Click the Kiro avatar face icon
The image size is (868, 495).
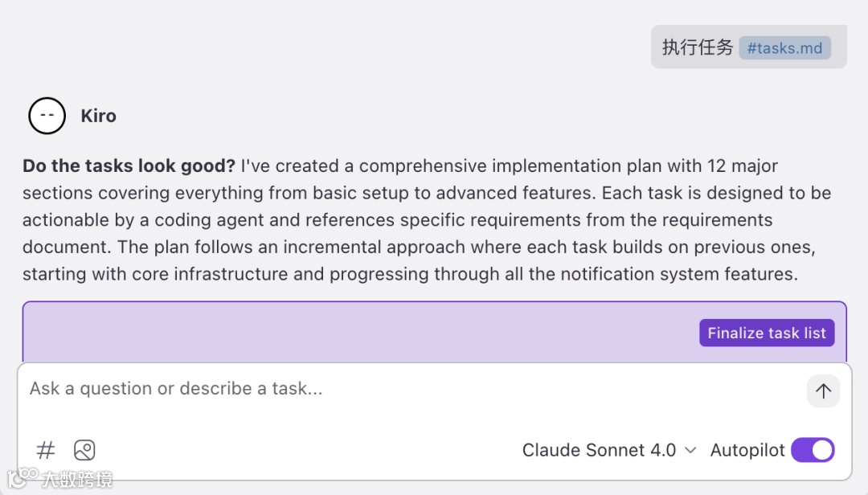(x=47, y=116)
